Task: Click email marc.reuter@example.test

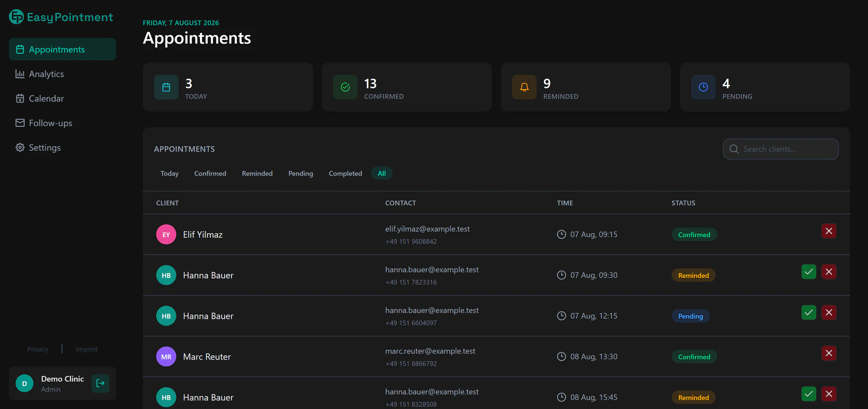Action: (430, 351)
